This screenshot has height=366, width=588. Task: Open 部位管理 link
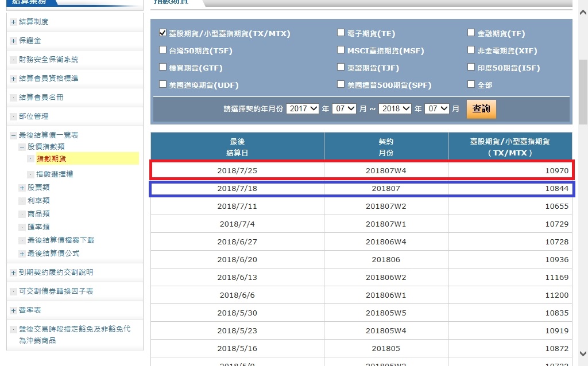[x=33, y=116]
